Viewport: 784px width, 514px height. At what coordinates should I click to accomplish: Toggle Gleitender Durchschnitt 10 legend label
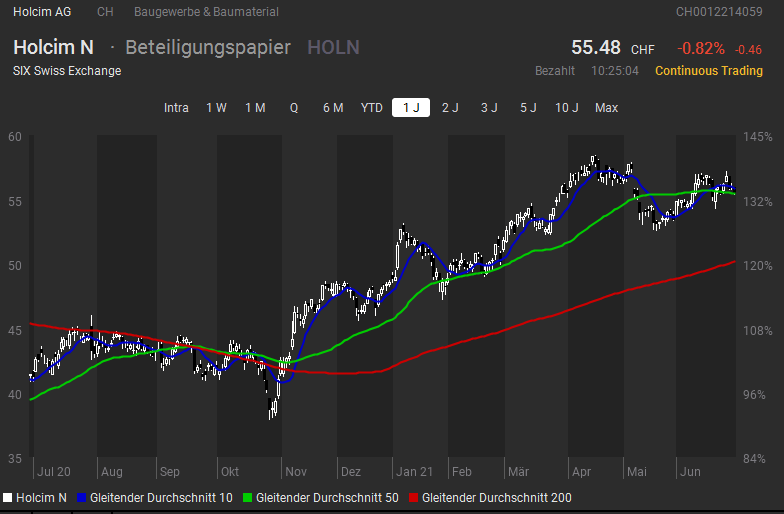(x=161, y=498)
